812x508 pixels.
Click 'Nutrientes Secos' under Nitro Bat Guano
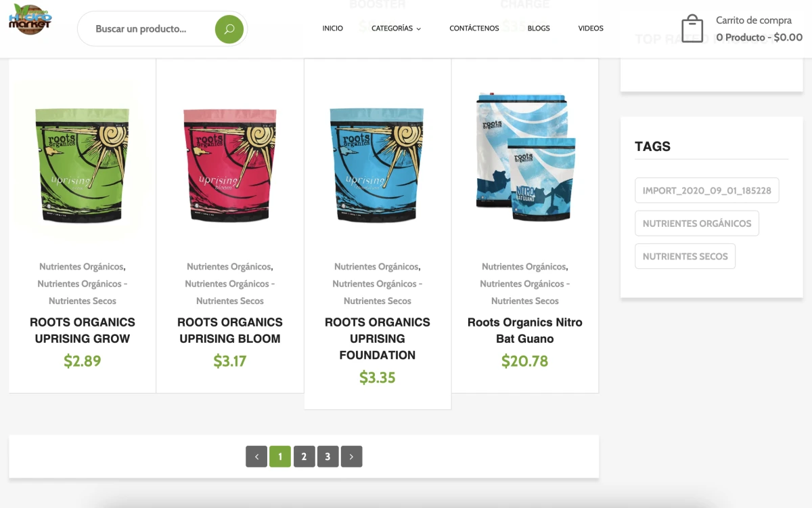[525, 301]
